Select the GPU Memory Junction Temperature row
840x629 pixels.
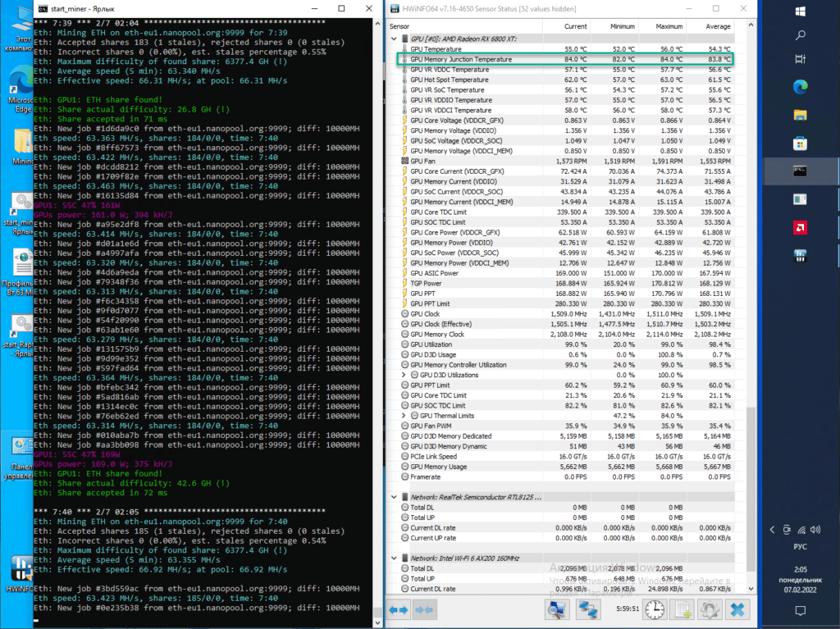point(565,60)
